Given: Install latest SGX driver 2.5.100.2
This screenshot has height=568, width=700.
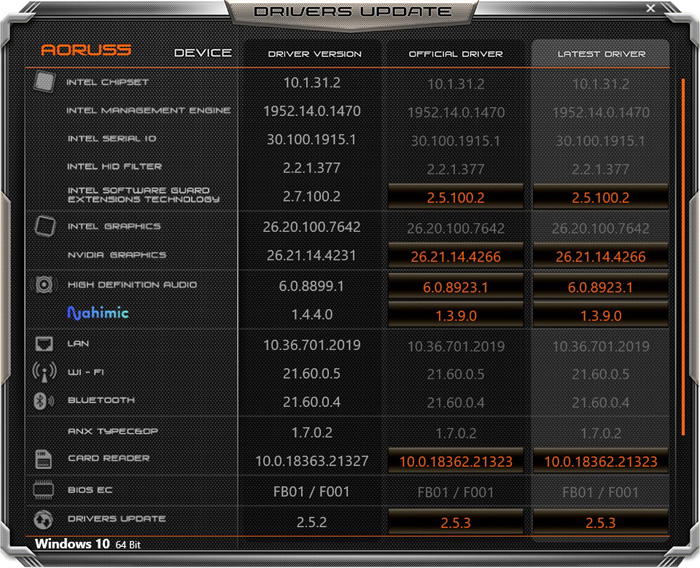Looking at the screenshot, I should coord(600,197).
